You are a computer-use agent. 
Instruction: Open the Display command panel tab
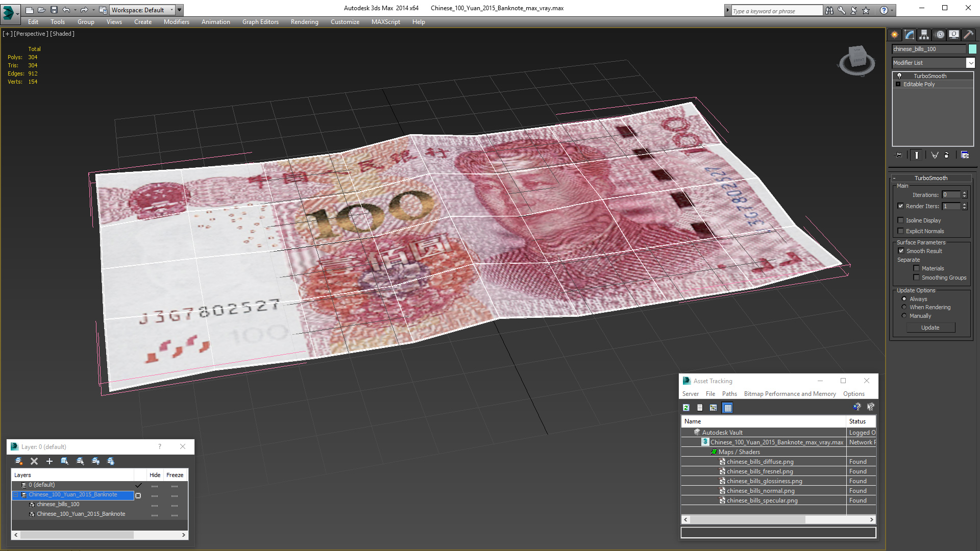coord(953,35)
